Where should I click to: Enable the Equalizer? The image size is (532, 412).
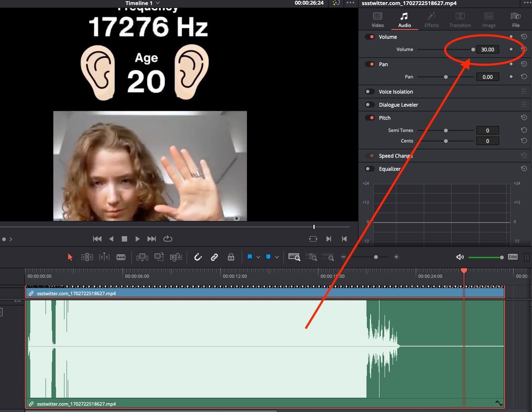tap(370, 169)
